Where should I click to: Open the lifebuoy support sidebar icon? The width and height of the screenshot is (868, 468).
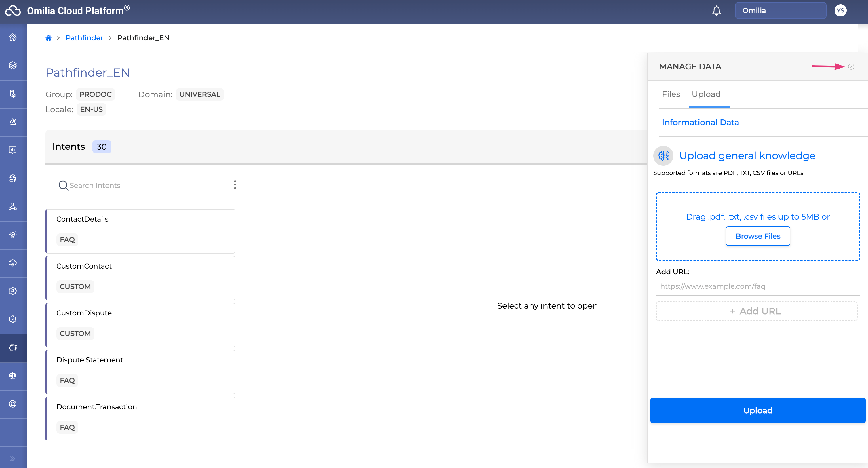coord(13,404)
